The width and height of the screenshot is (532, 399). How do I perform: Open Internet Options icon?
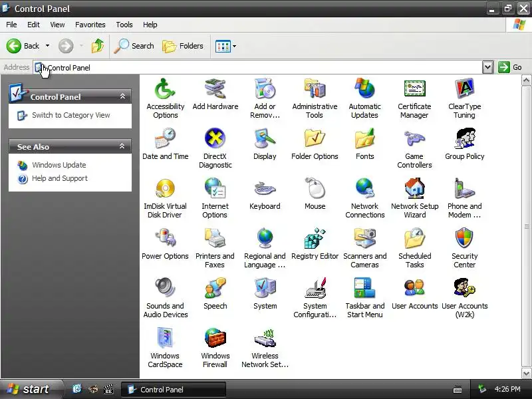[215, 188]
